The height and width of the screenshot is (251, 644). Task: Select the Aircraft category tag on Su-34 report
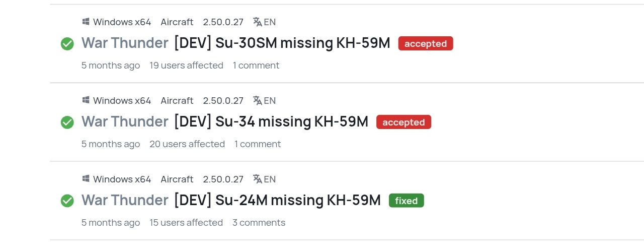pyautogui.click(x=177, y=101)
